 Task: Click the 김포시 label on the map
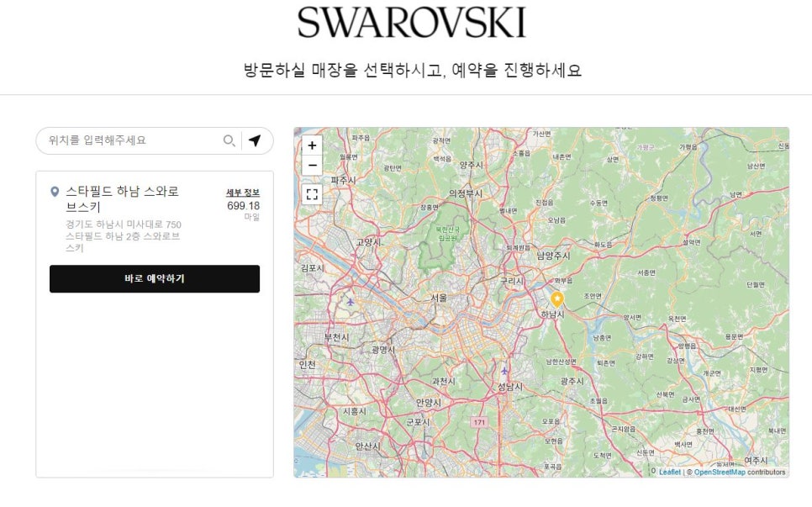(312, 267)
